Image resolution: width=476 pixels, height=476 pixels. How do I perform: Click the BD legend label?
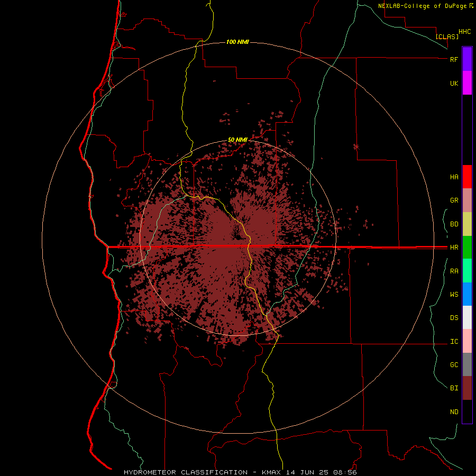click(454, 224)
